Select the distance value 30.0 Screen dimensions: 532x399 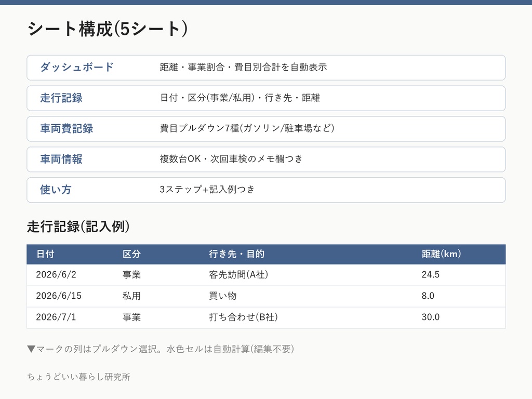(x=431, y=317)
